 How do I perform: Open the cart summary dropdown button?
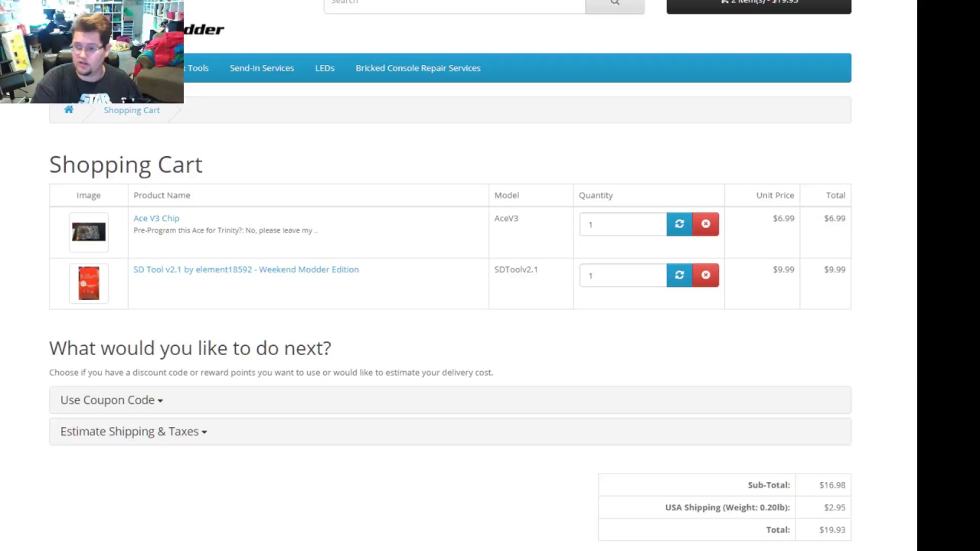tap(759, 5)
